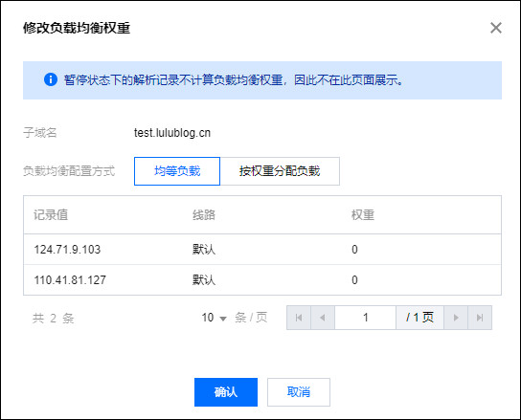
Task: Click 默认 line in 110.41.81.127 row
Action: coord(204,280)
